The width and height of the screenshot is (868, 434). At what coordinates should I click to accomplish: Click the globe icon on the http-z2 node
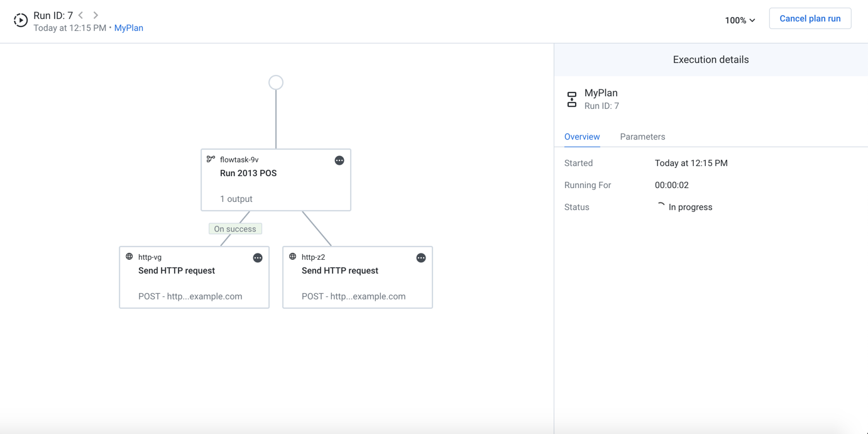pyautogui.click(x=292, y=257)
